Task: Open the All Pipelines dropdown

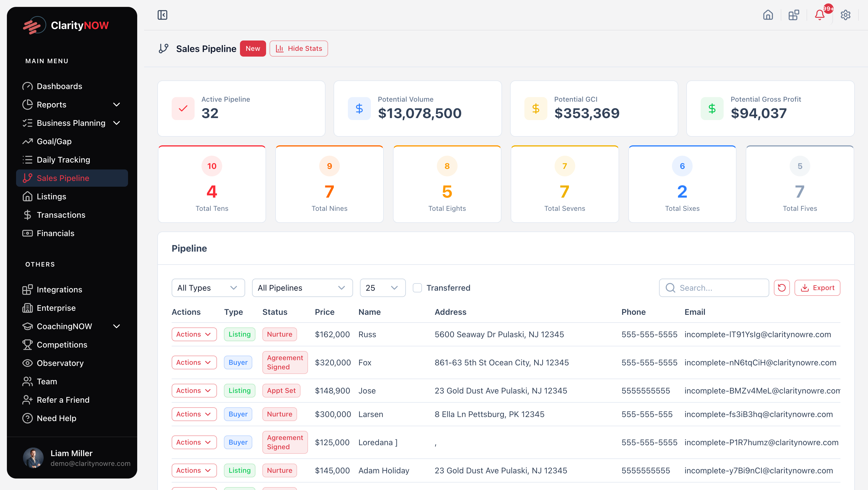Action: [x=302, y=288]
